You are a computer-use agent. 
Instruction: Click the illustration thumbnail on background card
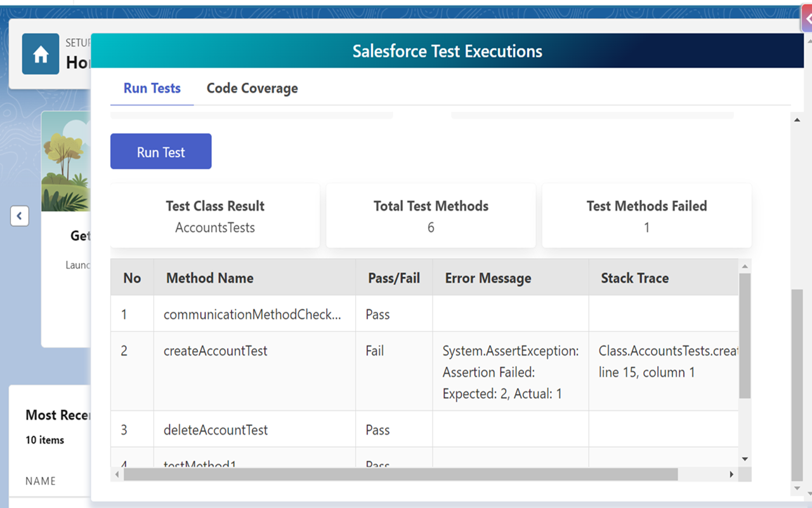pos(66,161)
